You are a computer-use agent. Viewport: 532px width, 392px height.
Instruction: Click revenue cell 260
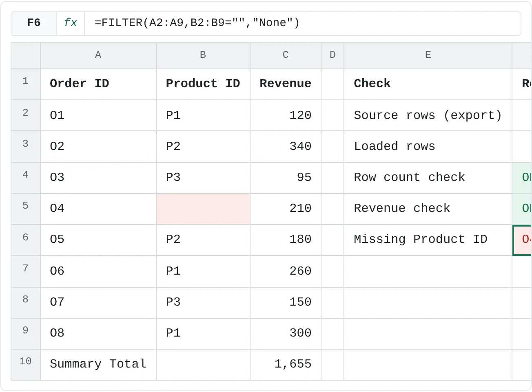[x=286, y=271]
